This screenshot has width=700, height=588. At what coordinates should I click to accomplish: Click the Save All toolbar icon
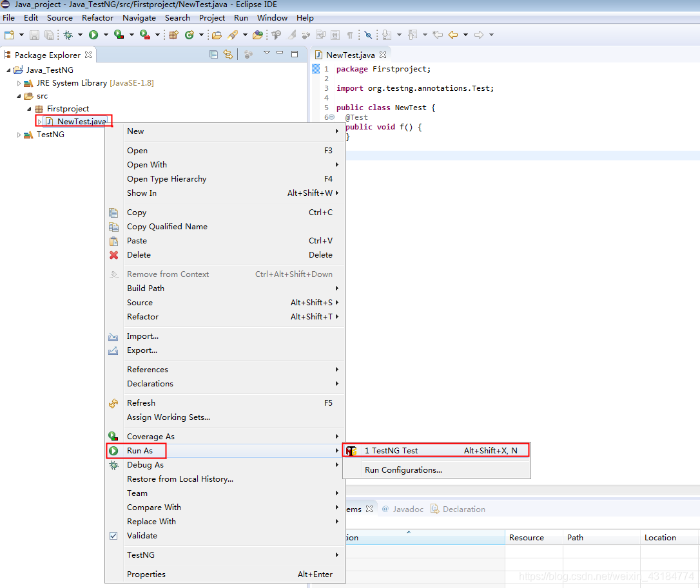click(49, 35)
